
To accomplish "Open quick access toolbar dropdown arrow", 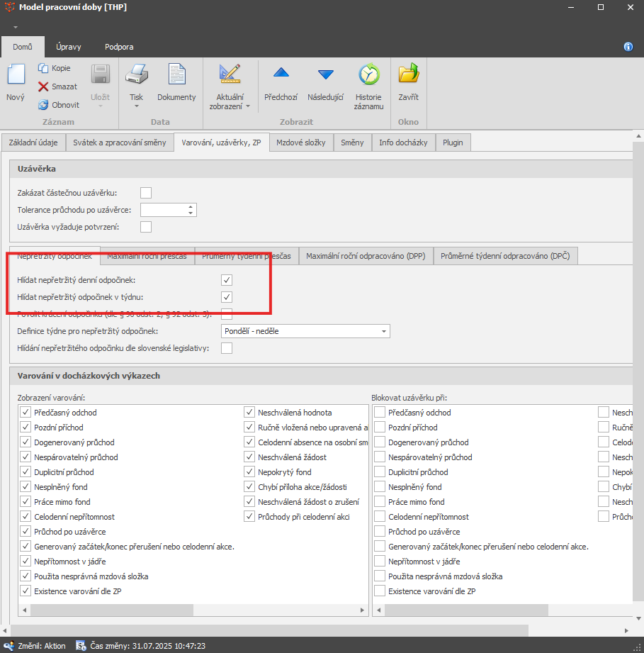I will (x=16, y=27).
